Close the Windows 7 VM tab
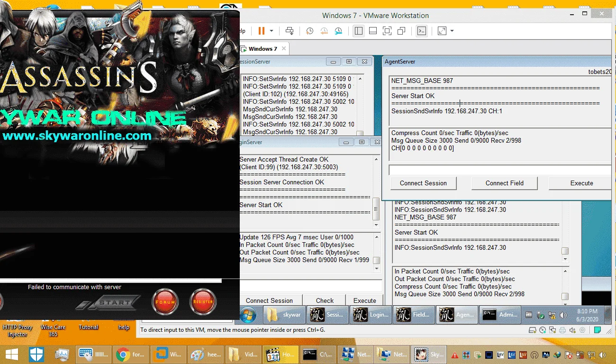 [x=284, y=49]
